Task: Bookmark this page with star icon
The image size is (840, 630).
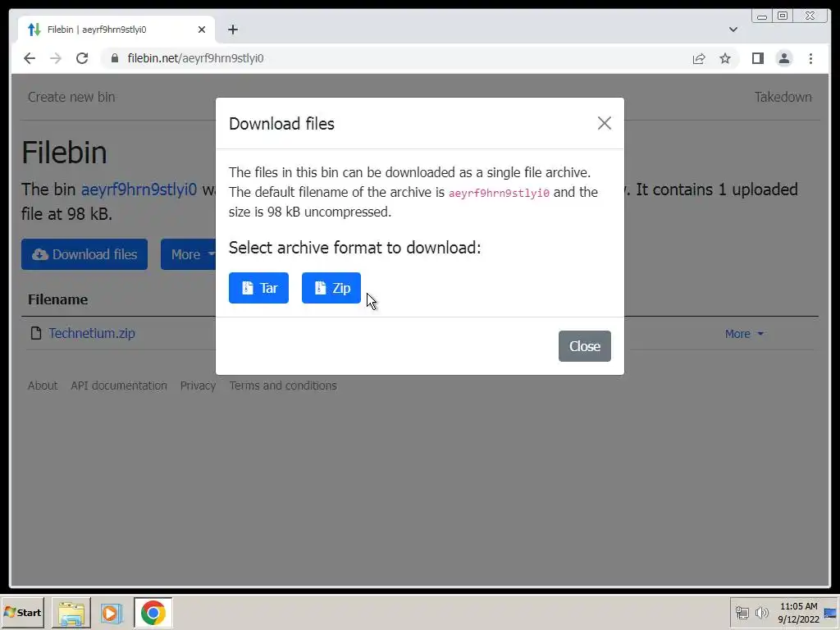Action: pyautogui.click(x=725, y=58)
